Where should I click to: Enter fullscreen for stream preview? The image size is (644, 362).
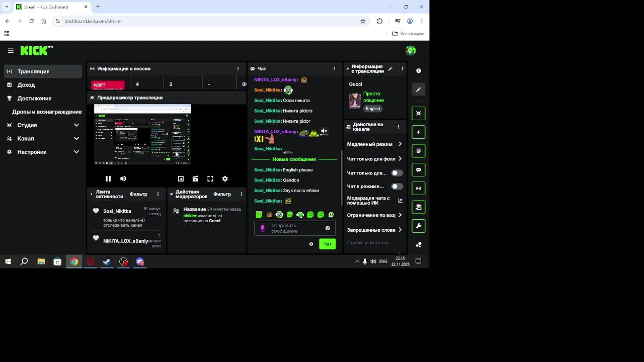click(210, 178)
